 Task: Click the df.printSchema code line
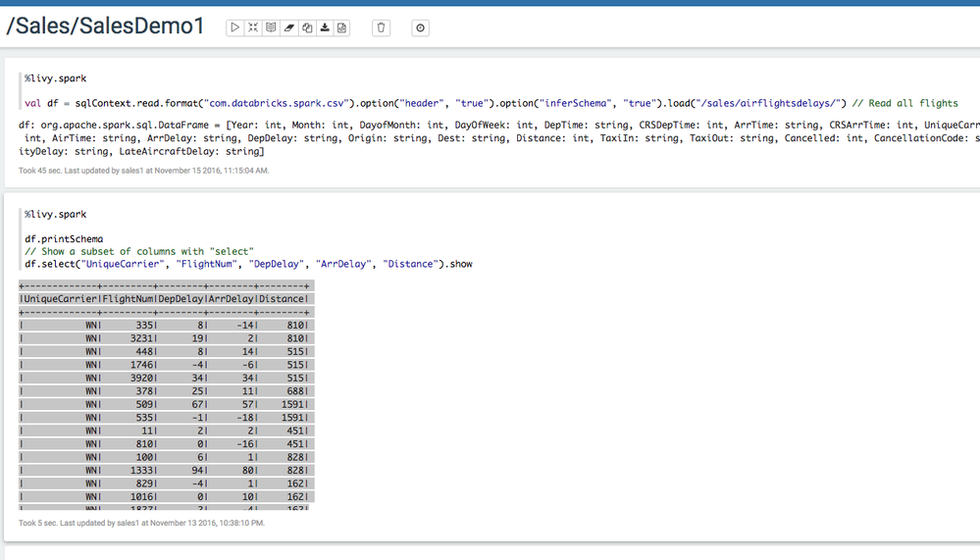(64, 238)
